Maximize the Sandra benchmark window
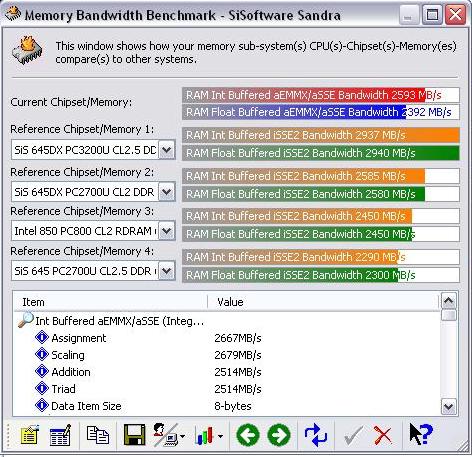 pyautogui.click(x=432, y=15)
